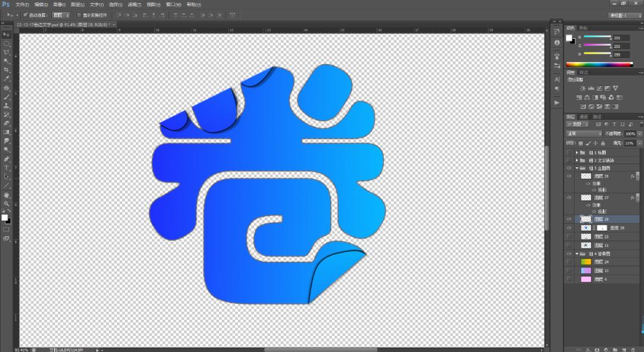Collapse the 组 4 背景图 group
The width and height of the screenshot is (644, 352).
577,254
